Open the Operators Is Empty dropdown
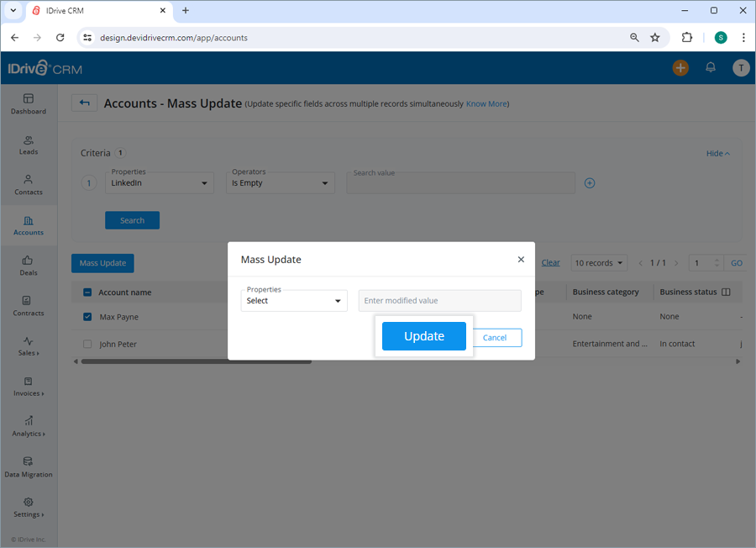The image size is (756, 548). point(280,182)
